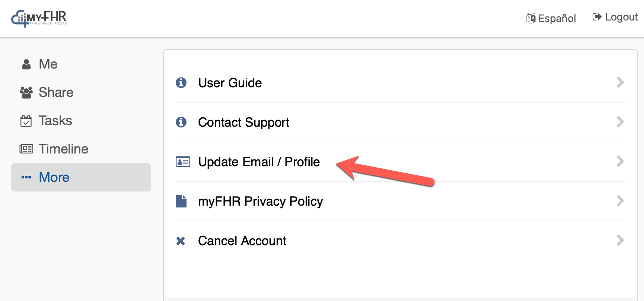Log out using the Logout link
The height and width of the screenshot is (301, 644).
(x=621, y=17)
